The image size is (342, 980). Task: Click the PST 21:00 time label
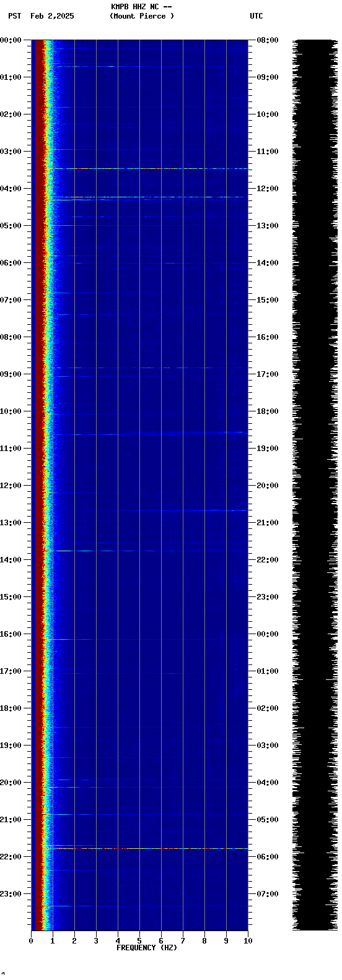(x=11, y=820)
